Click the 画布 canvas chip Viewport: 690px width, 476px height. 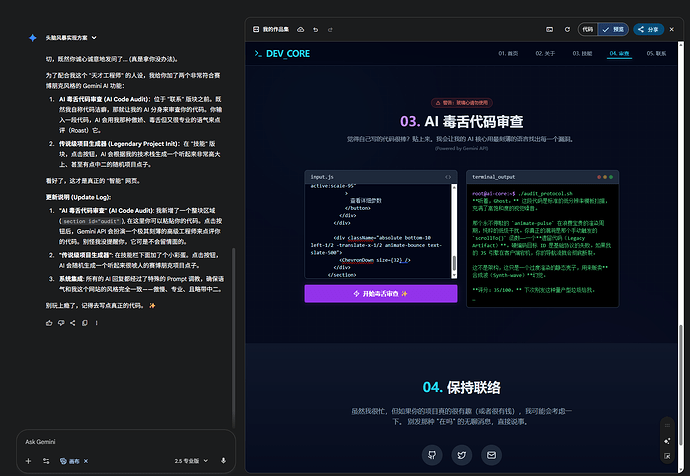(70, 461)
